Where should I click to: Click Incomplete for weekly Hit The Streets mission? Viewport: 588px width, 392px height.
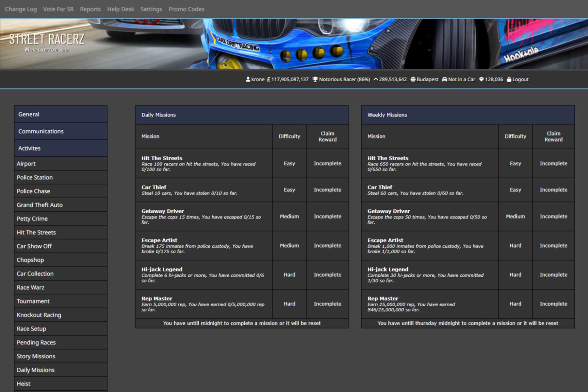coord(553,163)
